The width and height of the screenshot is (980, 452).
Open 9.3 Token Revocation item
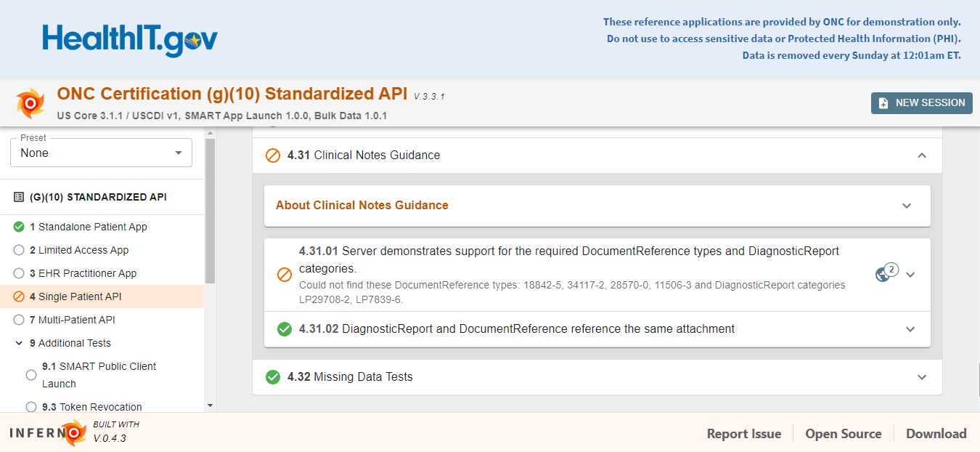tap(92, 407)
